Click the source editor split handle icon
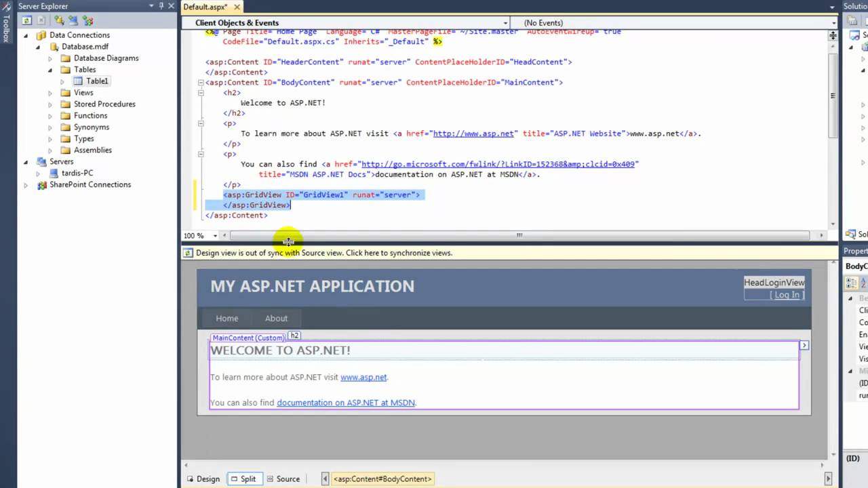Viewport: 868px width, 488px height. (833, 36)
